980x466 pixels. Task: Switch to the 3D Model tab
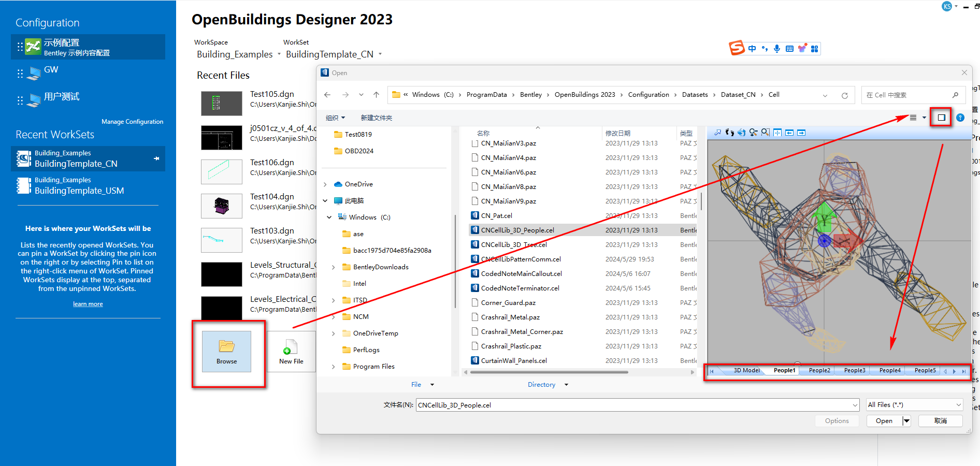point(746,370)
